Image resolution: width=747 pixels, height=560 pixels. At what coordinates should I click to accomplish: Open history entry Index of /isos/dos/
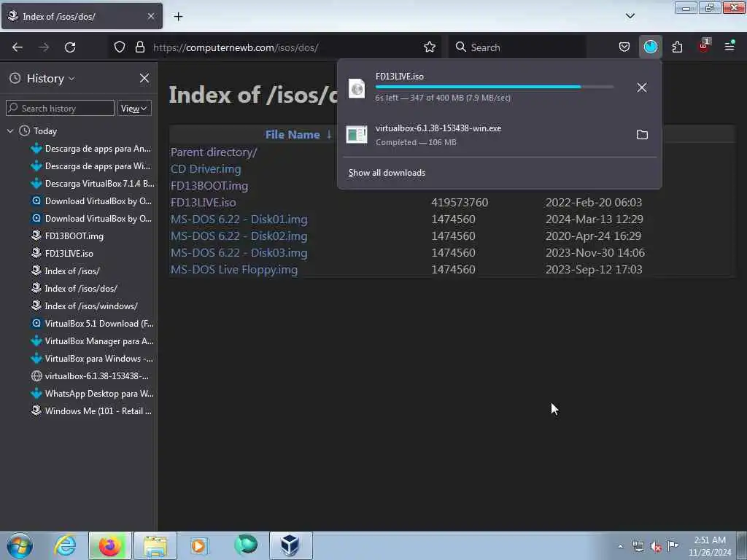74,288
